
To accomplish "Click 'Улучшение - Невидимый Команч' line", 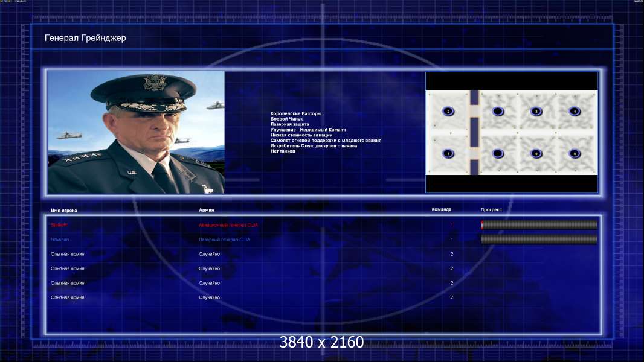I will [308, 130].
